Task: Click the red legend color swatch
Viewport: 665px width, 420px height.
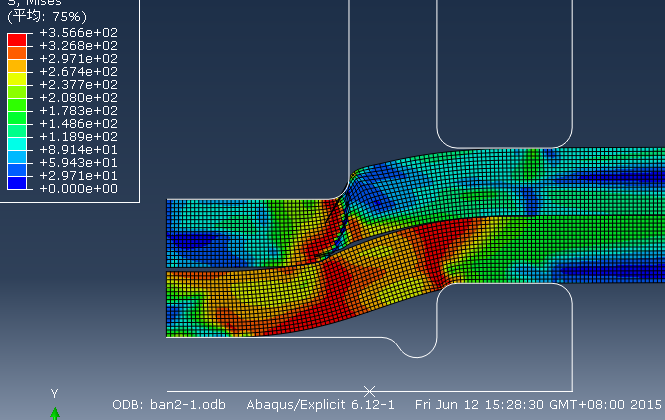Action: click(17, 39)
